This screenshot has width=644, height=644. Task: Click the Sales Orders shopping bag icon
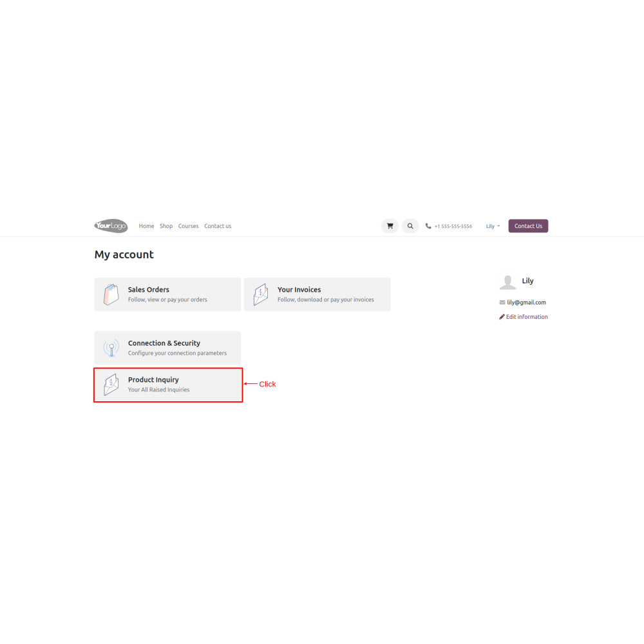coord(111,294)
